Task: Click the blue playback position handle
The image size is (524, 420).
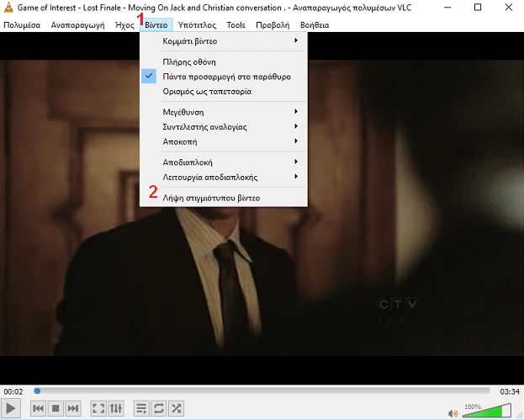Action: [37, 391]
